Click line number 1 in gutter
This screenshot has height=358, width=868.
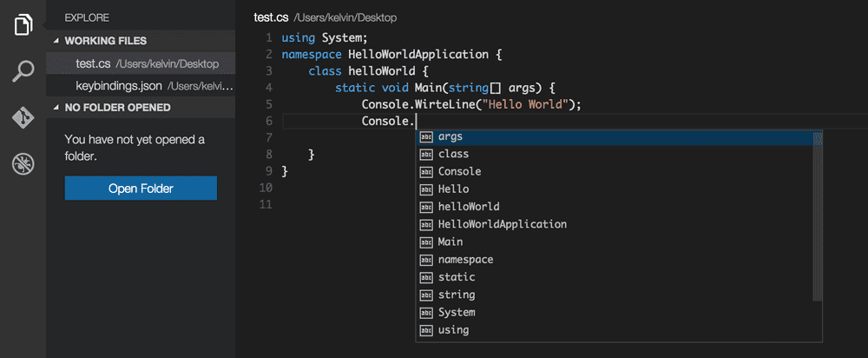coord(268,38)
